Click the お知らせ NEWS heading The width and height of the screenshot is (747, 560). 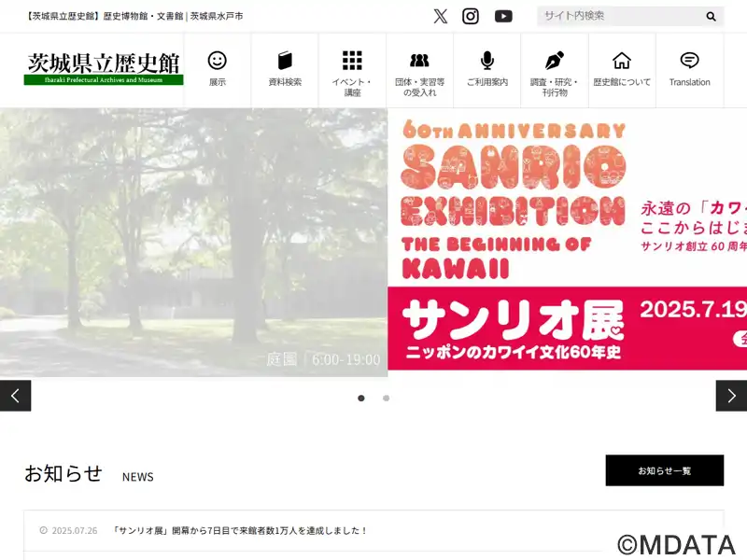pyautogui.click(x=89, y=474)
